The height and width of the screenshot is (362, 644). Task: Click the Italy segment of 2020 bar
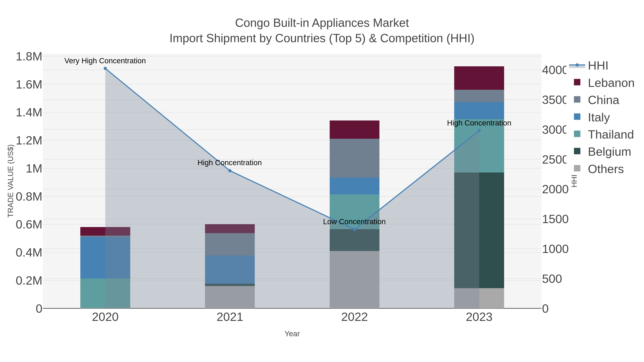(105, 258)
